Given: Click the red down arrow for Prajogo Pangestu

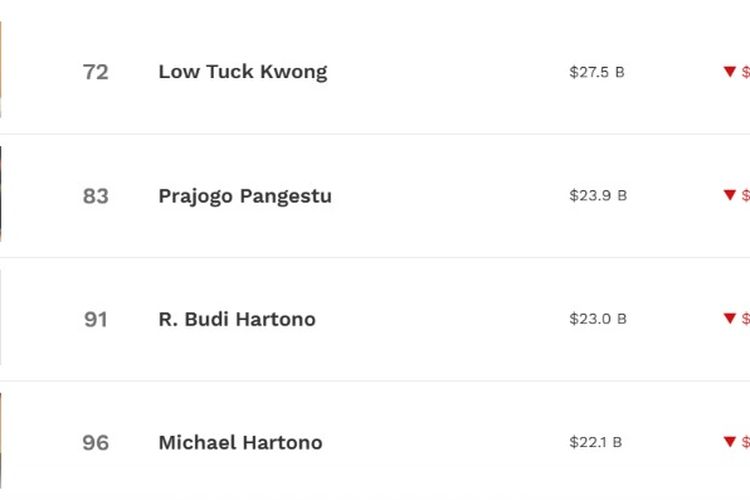Looking at the screenshot, I should tap(729, 195).
